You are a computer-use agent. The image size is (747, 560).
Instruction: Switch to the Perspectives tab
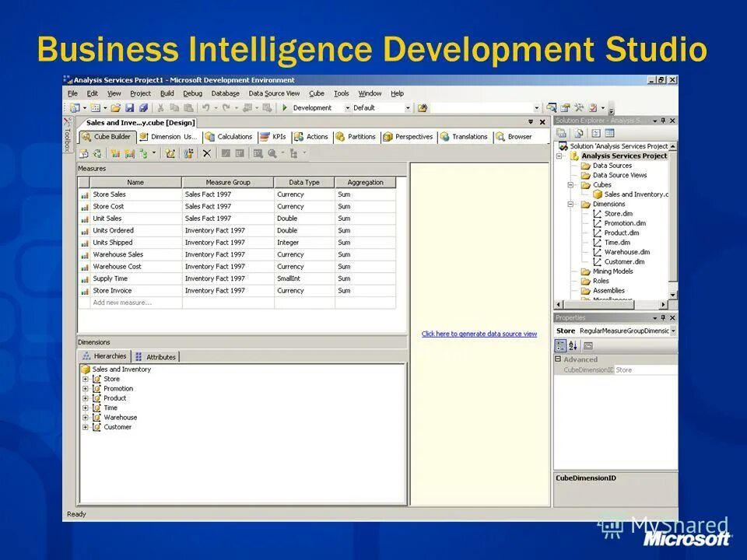[x=409, y=137]
